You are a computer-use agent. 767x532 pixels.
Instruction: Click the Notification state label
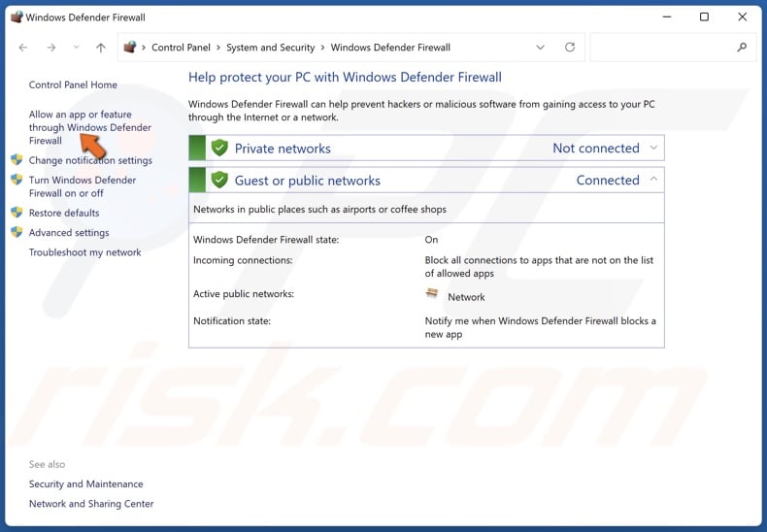232,320
